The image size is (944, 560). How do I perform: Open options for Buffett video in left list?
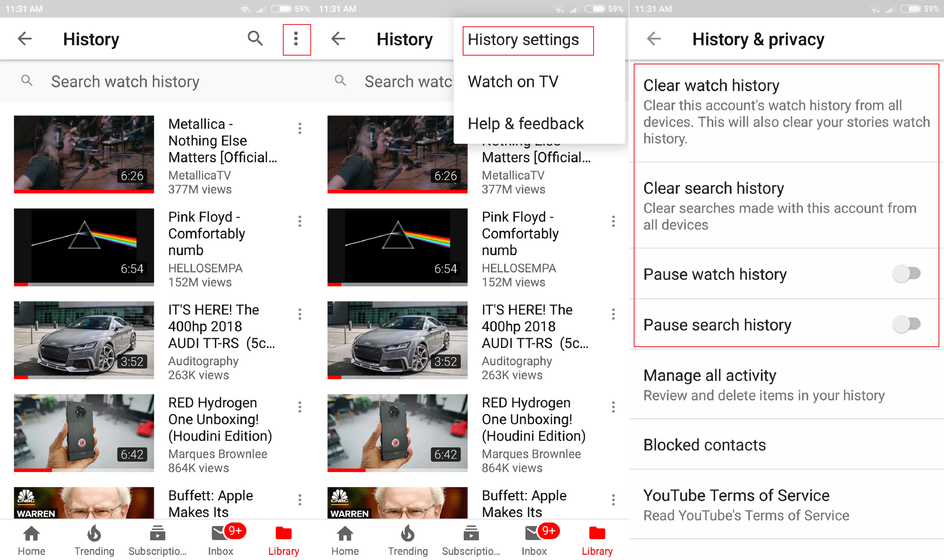(300, 500)
